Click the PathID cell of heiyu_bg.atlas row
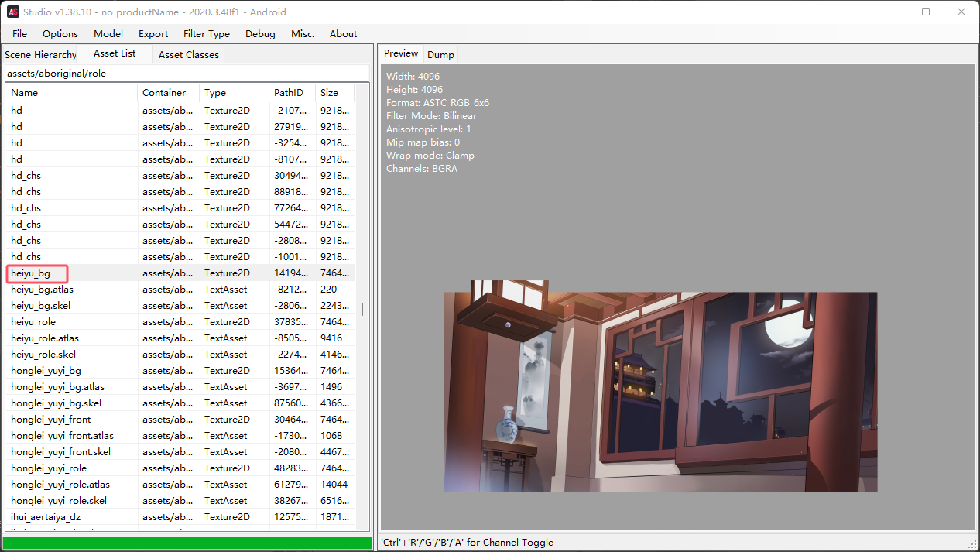 (293, 290)
